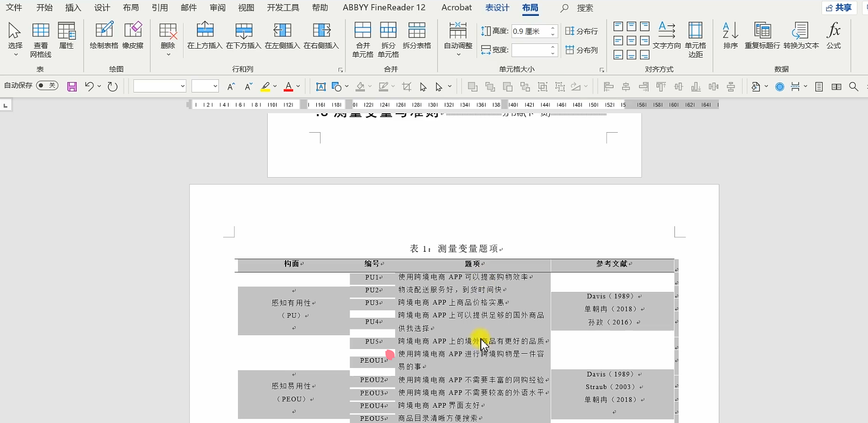Open font color dropdown arrow
This screenshot has height=423, width=868.
point(298,87)
